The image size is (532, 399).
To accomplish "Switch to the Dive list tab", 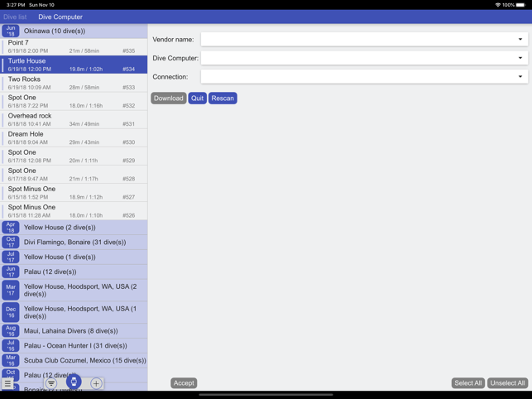I will pyautogui.click(x=15, y=17).
